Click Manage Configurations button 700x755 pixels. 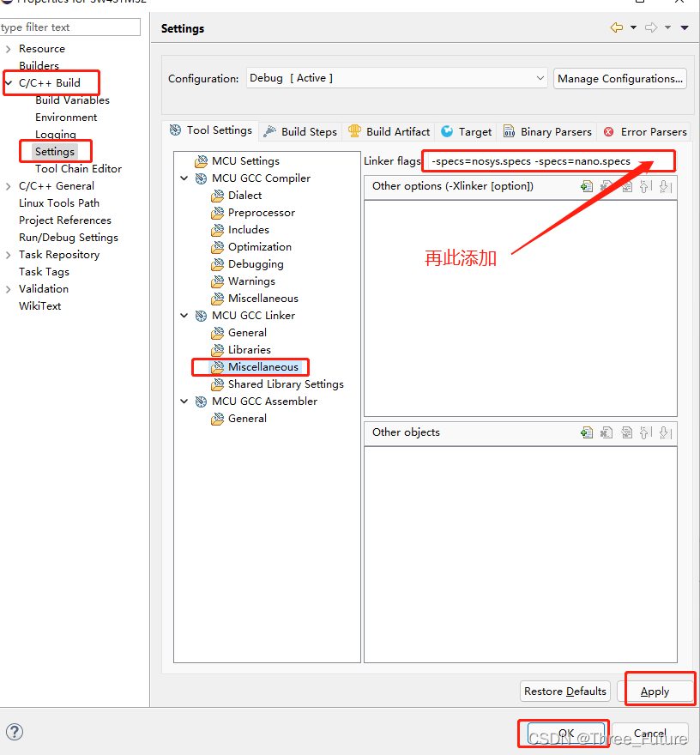pyautogui.click(x=620, y=78)
